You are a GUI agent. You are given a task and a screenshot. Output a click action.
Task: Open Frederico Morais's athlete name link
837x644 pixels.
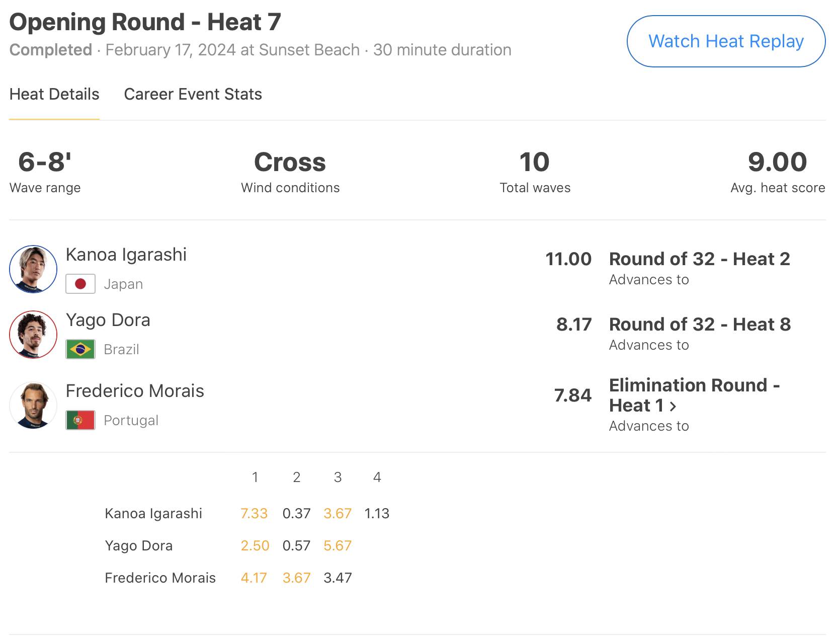135,391
